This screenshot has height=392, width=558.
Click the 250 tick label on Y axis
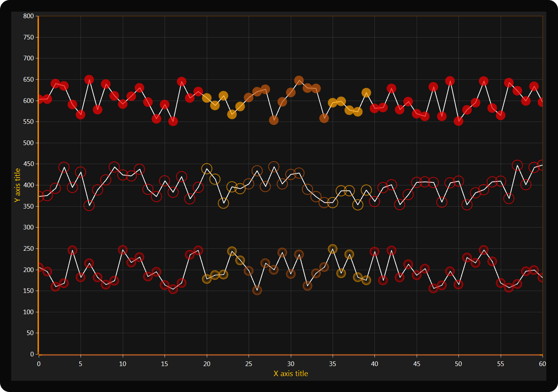[29, 249]
